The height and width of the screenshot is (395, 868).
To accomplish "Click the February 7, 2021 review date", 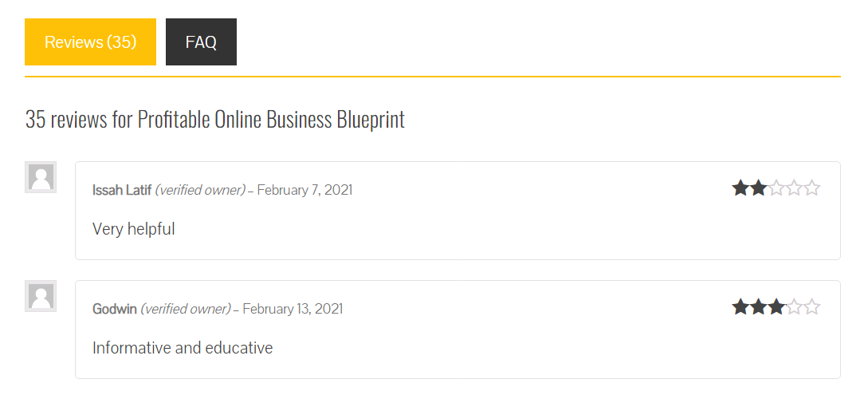I will tap(304, 190).
